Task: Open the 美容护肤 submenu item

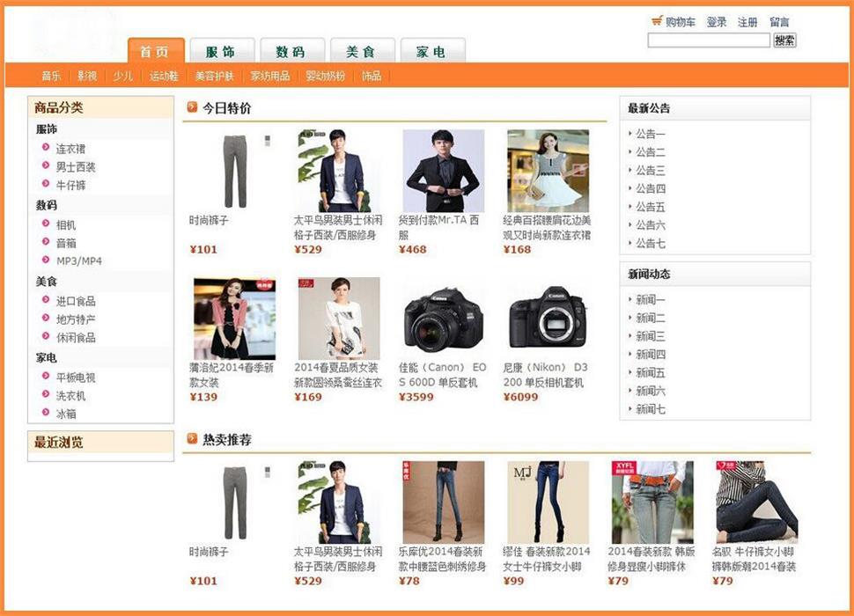Action: click(x=215, y=76)
